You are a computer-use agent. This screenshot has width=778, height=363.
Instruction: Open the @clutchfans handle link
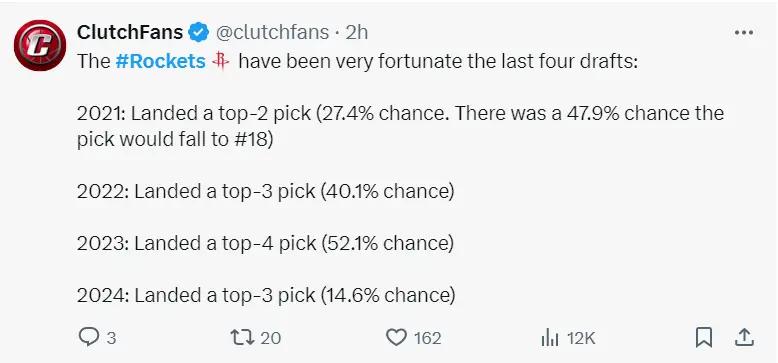pyautogui.click(x=272, y=33)
